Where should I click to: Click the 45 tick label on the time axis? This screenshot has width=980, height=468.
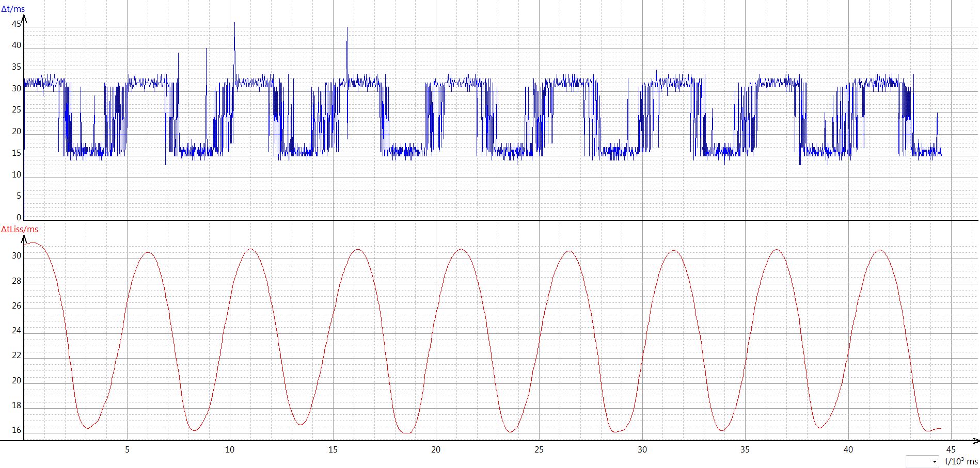pyautogui.click(x=951, y=449)
